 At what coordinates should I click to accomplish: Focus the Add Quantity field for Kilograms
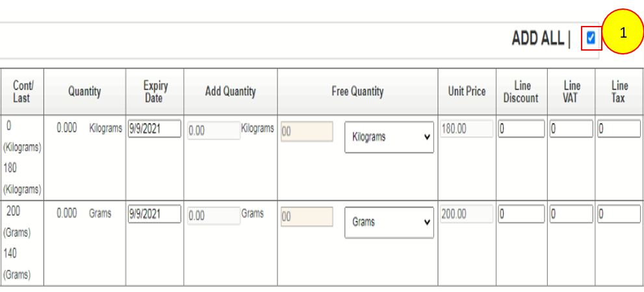click(x=213, y=130)
